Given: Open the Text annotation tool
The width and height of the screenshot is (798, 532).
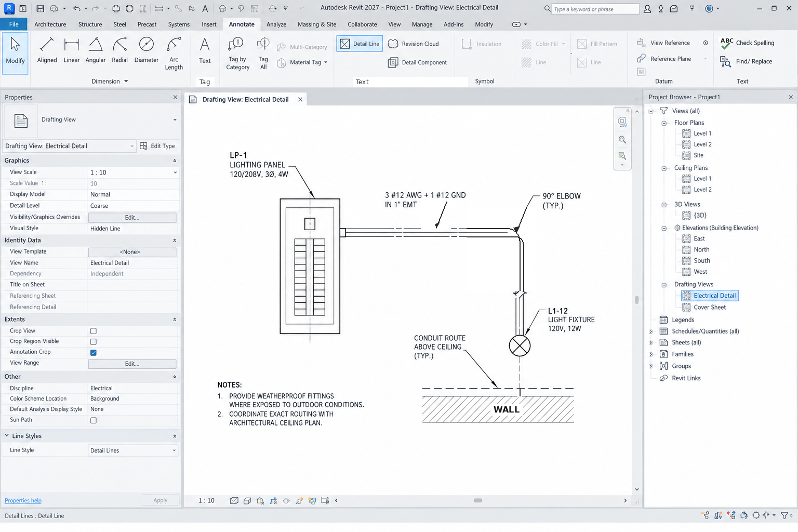Looking at the screenshot, I should click(x=205, y=50).
